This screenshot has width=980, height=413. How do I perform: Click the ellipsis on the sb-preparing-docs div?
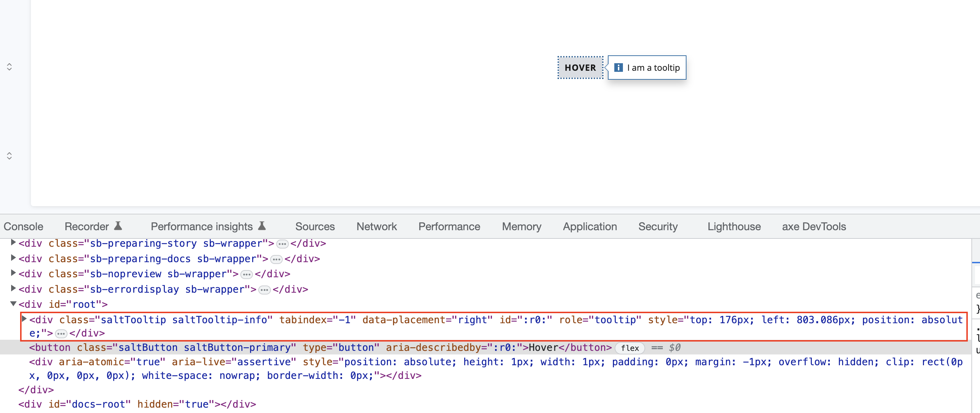(276, 259)
